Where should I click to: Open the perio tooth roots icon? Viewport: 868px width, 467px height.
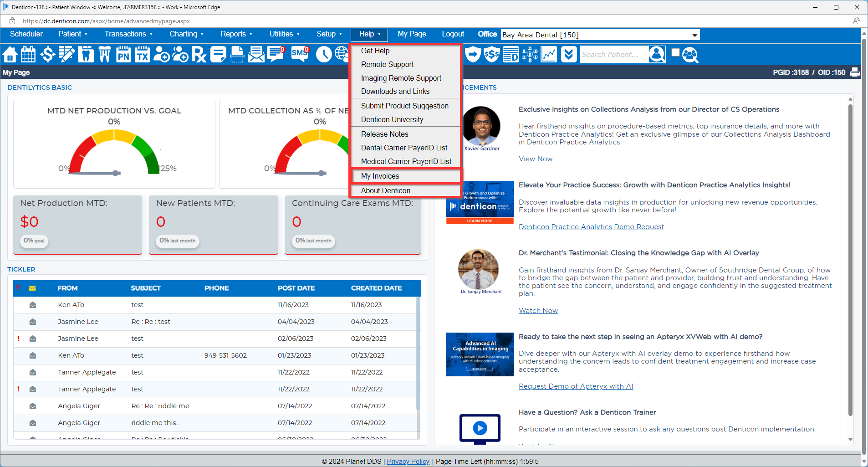click(x=105, y=55)
